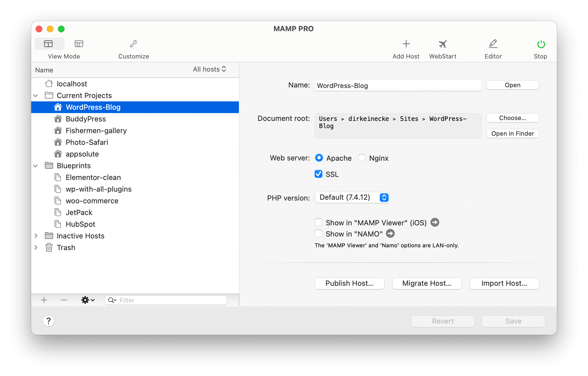Open the Editor pencil icon

click(x=493, y=44)
